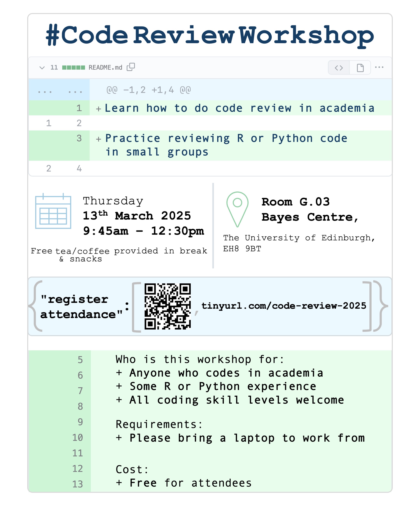Image resolution: width=420 pixels, height=514 pixels.
Task: Copy the README.md file path icon
Action: (x=131, y=67)
